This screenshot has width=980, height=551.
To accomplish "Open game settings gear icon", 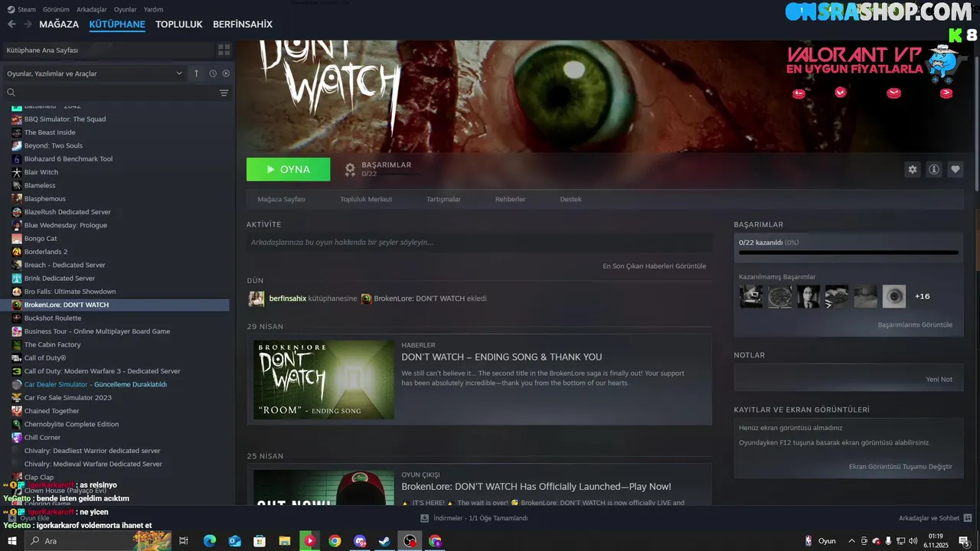I will click(x=912, y=170).
